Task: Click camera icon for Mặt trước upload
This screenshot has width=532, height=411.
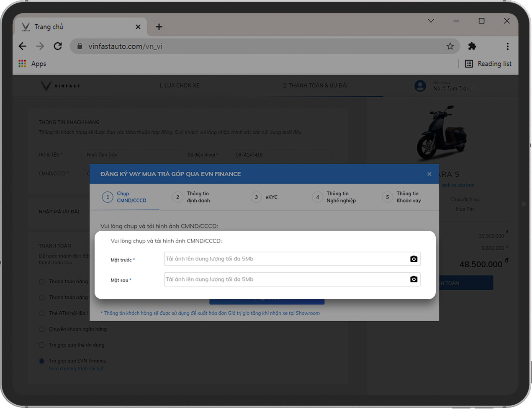Action: pos(414,259)
